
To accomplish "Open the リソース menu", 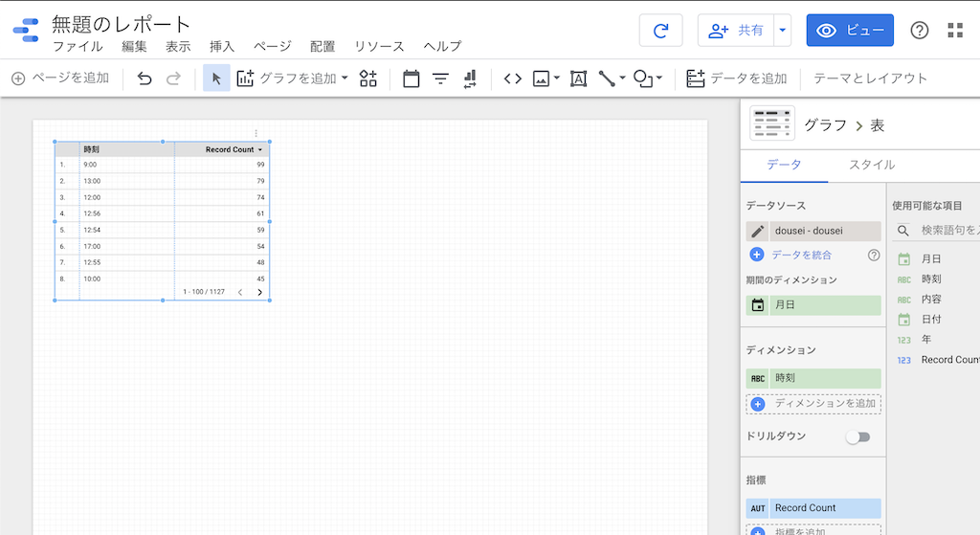I will [379, 46].
